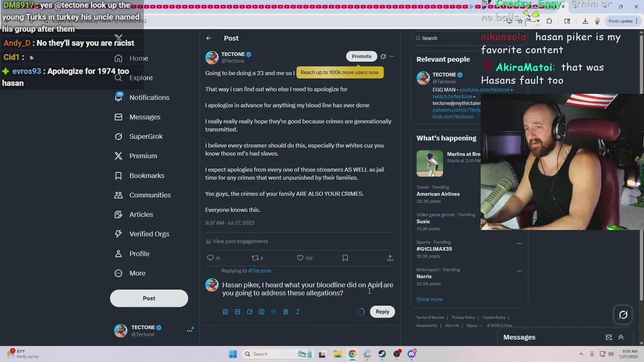Screen dimensions: 644x362
Task: Go back with the arrow beside Post
Action: [209, 38]
